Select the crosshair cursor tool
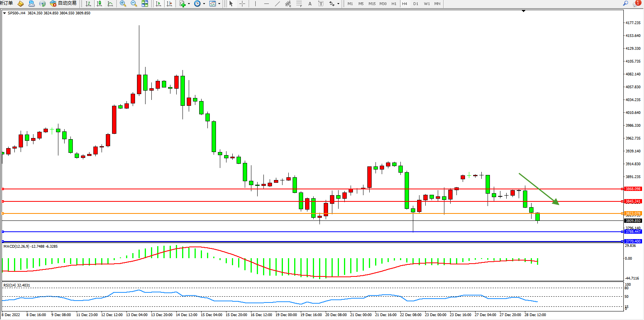The image size is (644, 320). [x=242, y=3]
